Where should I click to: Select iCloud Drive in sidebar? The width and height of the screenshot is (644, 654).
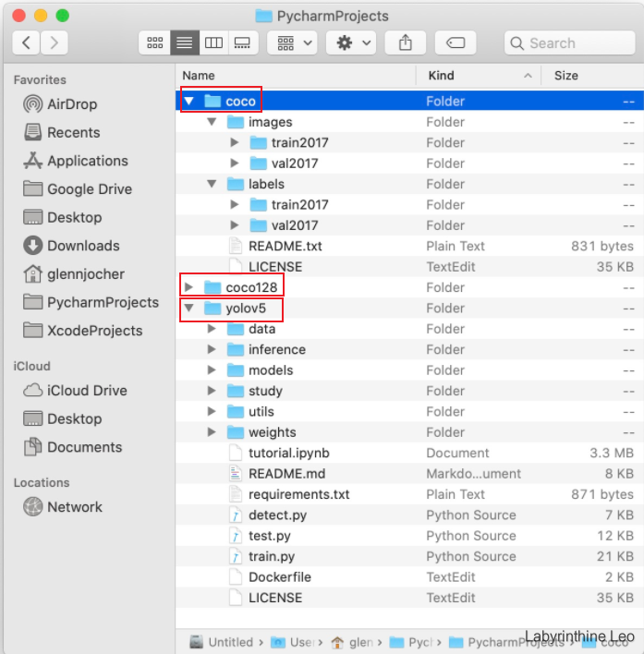coord(87,391)
